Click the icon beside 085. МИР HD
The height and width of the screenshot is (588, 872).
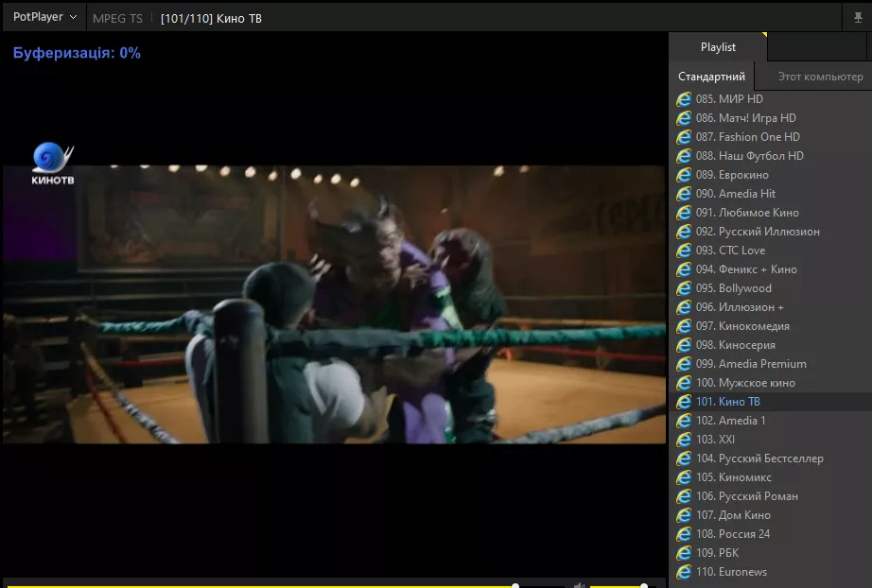coord(684,99)
